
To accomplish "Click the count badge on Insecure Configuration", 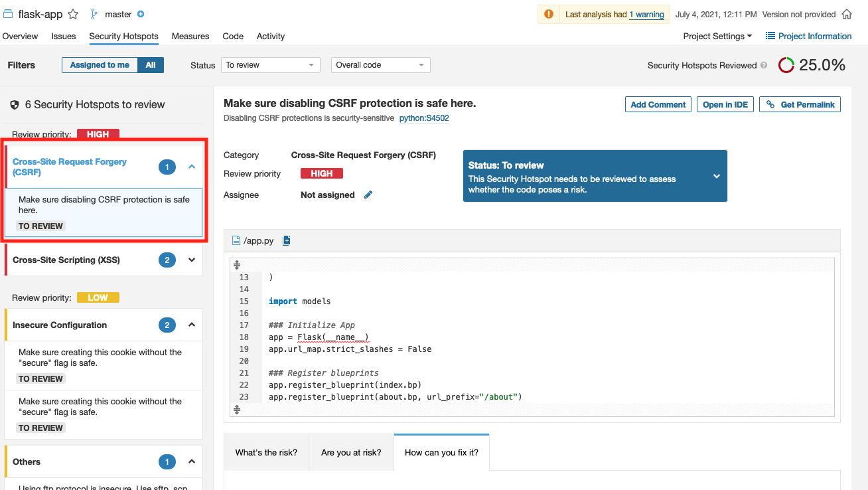I will [167, 325].
